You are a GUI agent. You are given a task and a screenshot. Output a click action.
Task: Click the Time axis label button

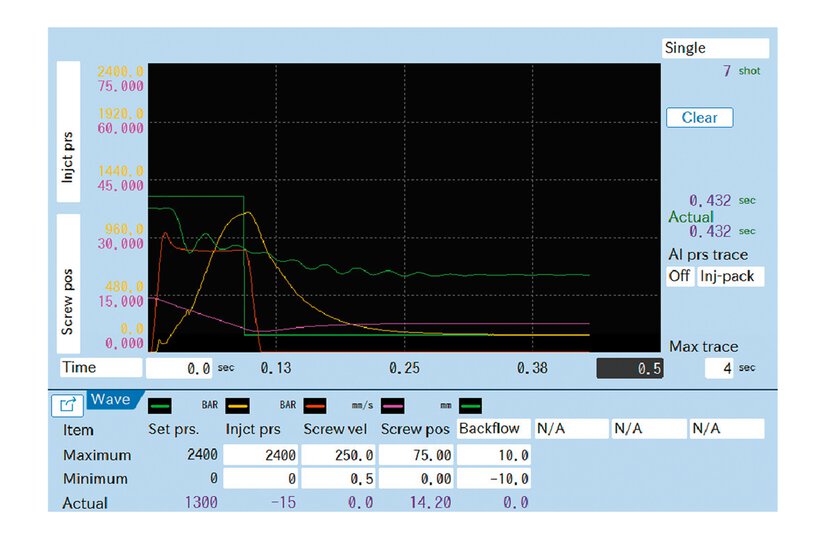100,367
